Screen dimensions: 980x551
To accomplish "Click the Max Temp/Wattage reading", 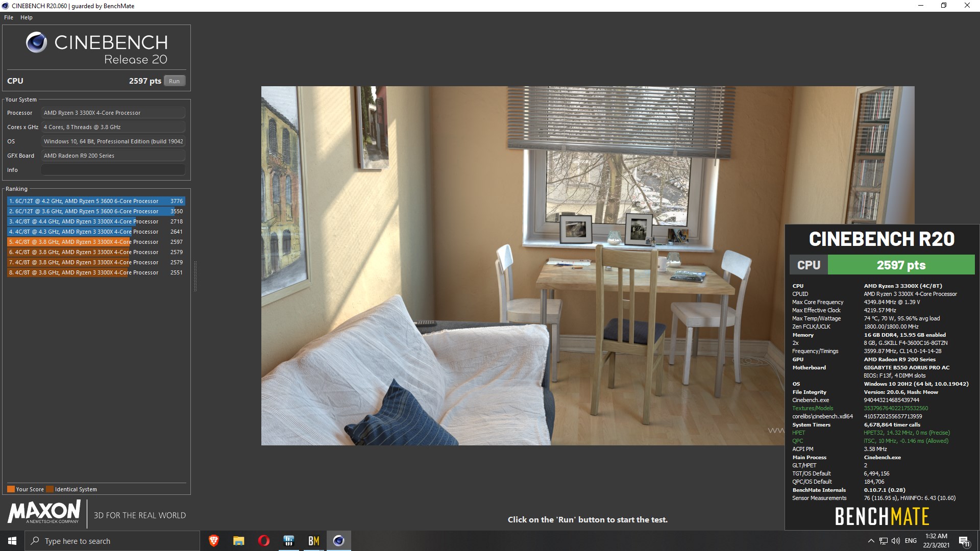I will 901,318.
